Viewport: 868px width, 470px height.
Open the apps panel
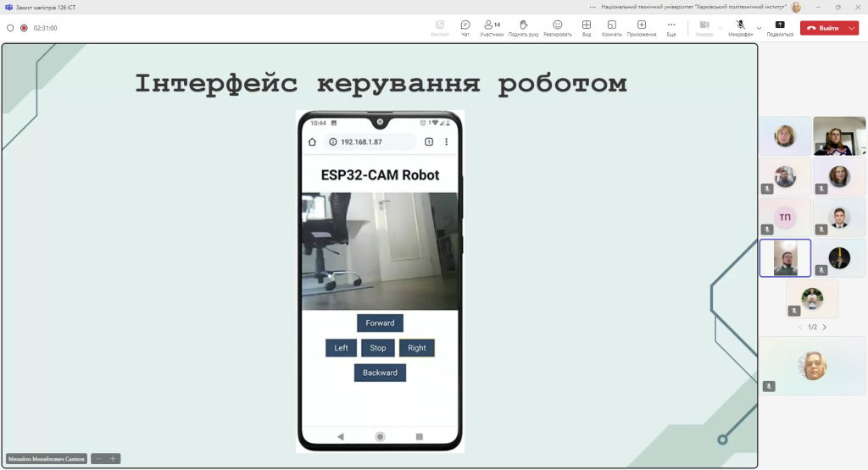point(642,28)
